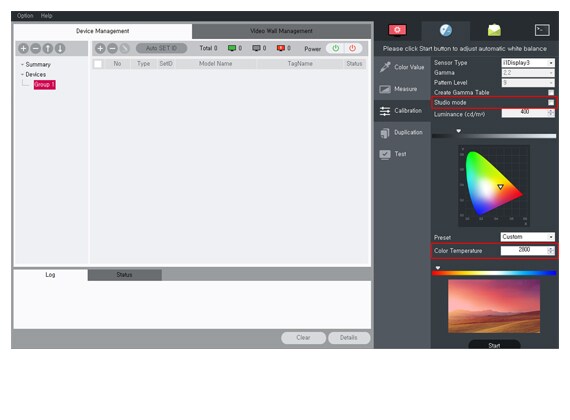Click the SetID column header
The image size is (570, 420).
tap(166, 64)
